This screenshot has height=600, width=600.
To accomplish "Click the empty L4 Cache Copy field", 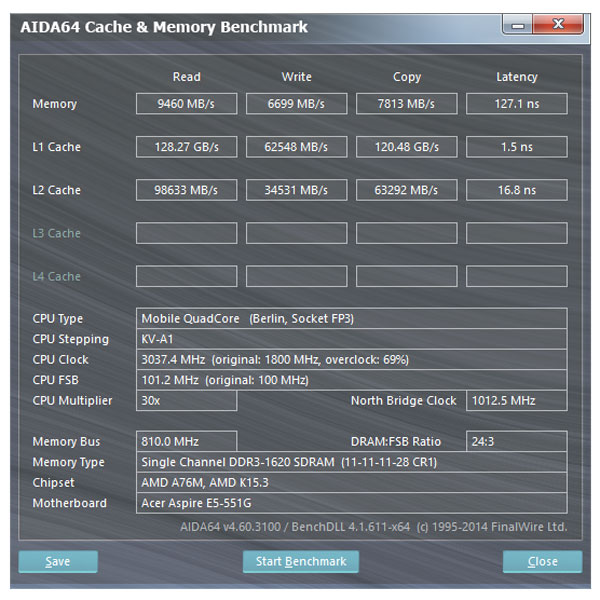I will point(406,276).
